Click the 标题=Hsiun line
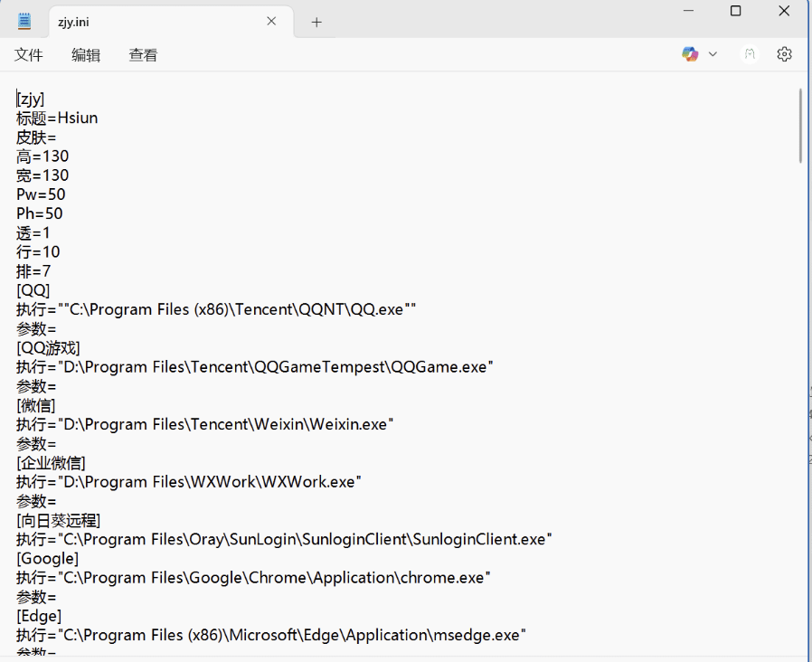Viewport: 812px width, 662px height. pos(57,118)
